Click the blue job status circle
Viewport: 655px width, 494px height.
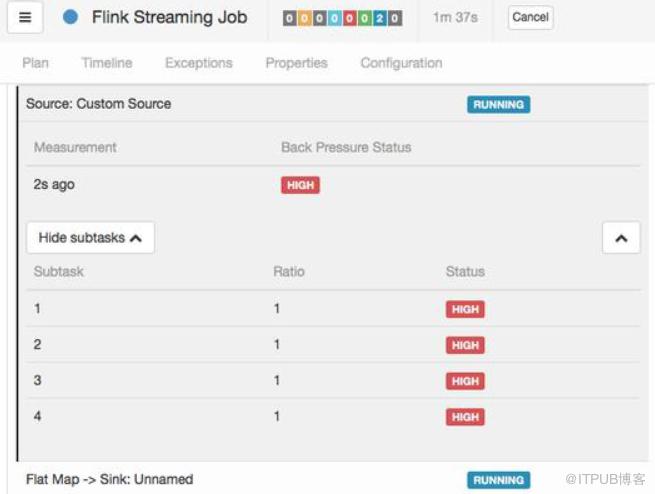click(x=70, y=17)
